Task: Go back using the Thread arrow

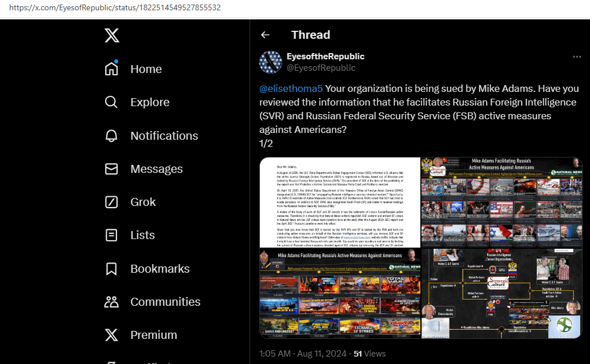Action: pos(265,35)
